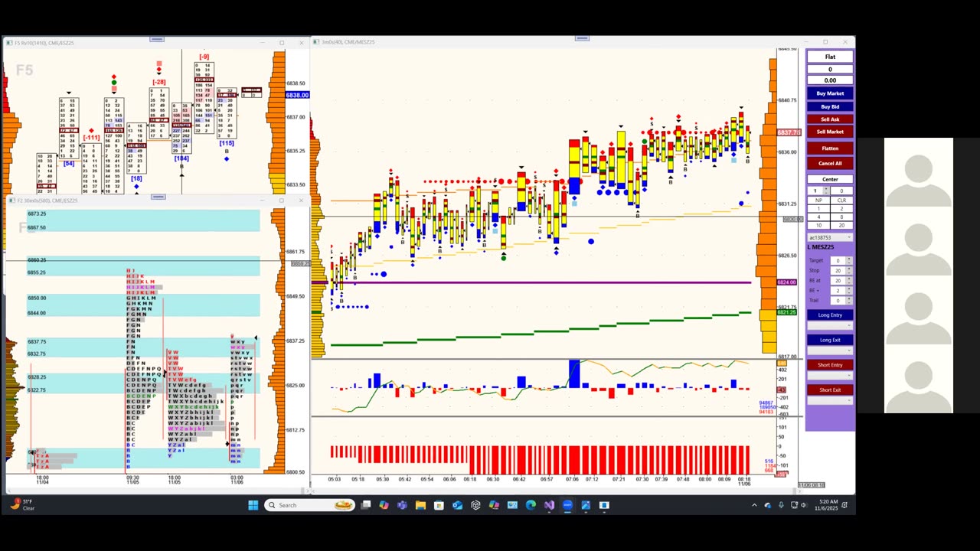The image size is (980, 551).
Task: Click the 0.00 profit/loss display
Action: 830,80
